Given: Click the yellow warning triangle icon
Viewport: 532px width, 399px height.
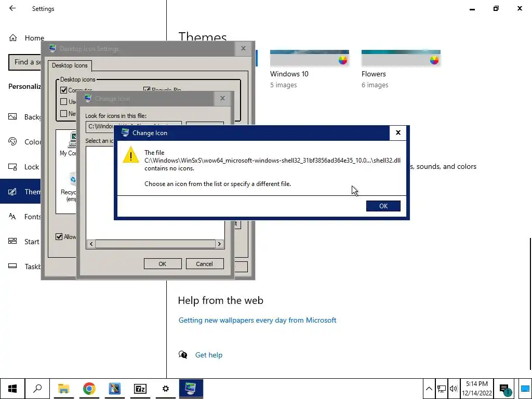Looking at the screenshot, I should click(x=130, y=155).
